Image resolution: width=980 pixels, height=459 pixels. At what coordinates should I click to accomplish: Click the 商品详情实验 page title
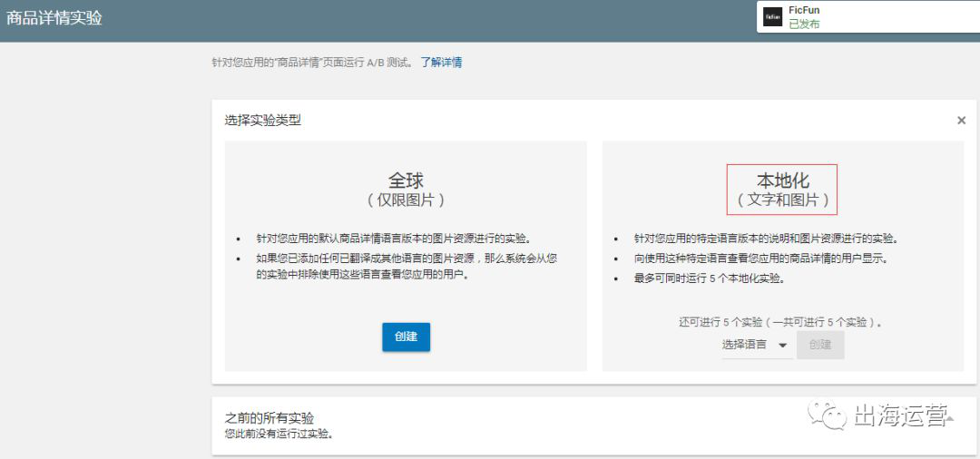pyautogui.click(x=54, y=18)
